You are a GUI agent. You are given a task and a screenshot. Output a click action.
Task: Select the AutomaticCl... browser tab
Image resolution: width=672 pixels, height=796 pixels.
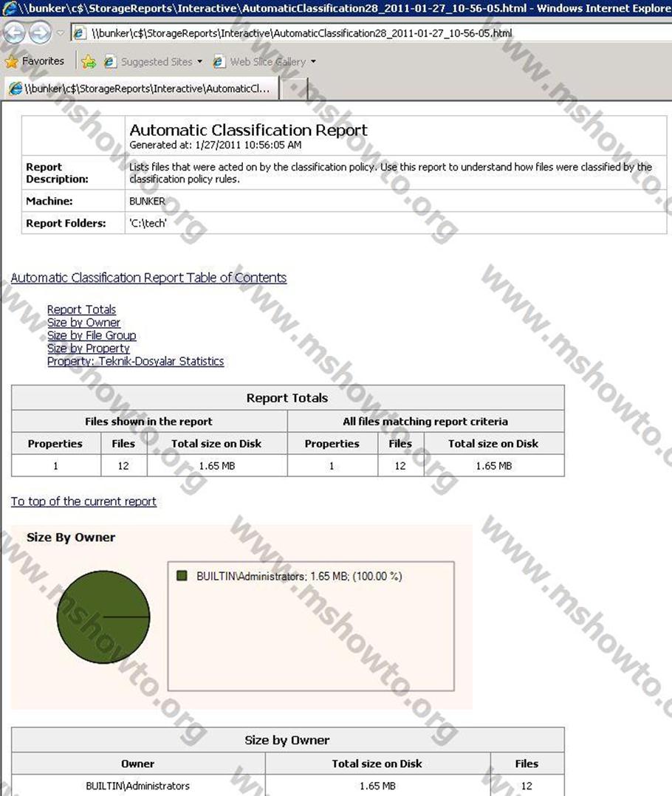pos(142,89)
